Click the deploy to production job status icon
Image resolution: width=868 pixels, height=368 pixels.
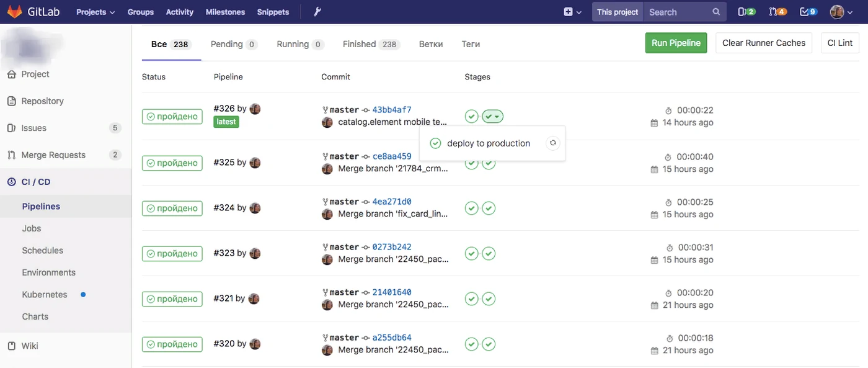[435, 143]
